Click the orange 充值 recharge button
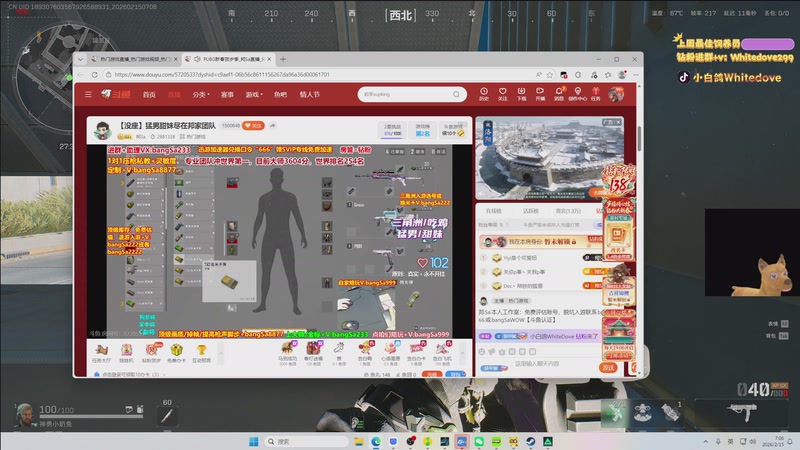This screenshot has width=800, height=450. pyautogui.click(x=433, y=374)
